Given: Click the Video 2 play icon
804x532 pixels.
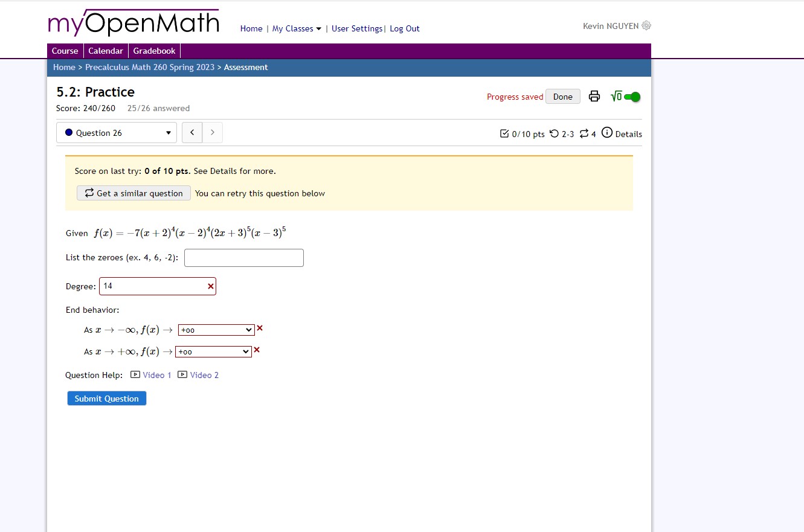Looking at the screenshot, I should click(182, 374).
